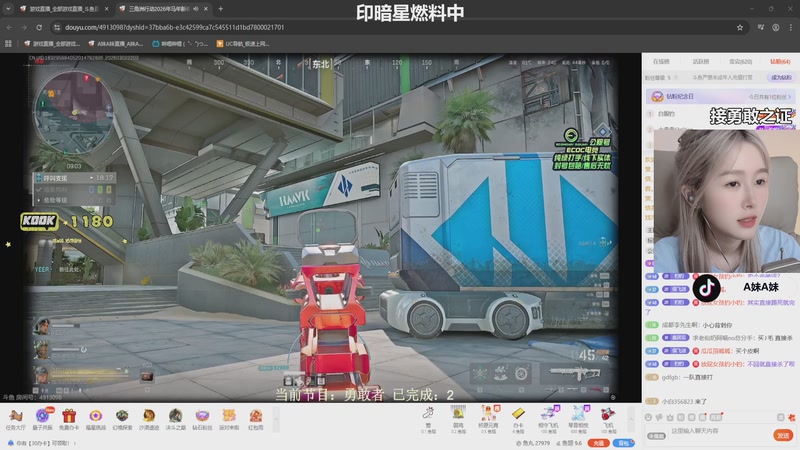Send the 琴喜相悦 500 鱼翅 gift
This screenshot has width=800, height=450.
(578, 419)
